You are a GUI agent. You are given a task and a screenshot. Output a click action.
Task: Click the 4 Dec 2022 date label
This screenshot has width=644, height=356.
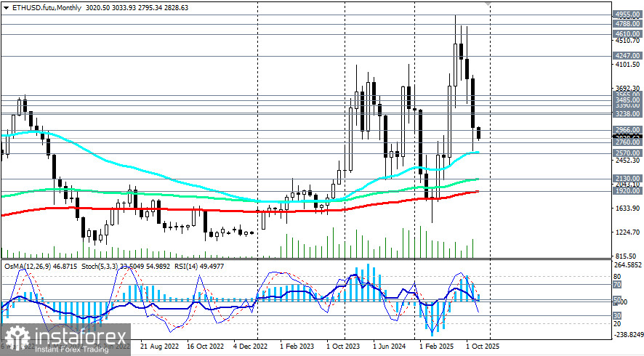point(251,346)
